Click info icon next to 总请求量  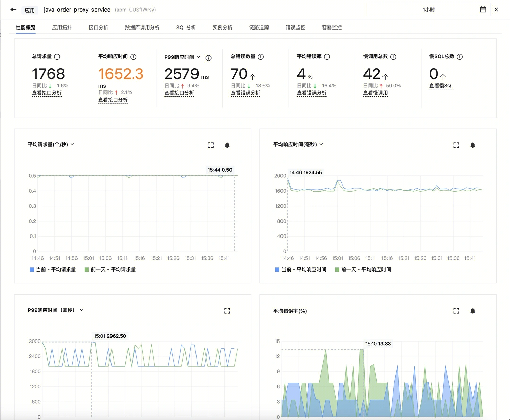(57, 57)
